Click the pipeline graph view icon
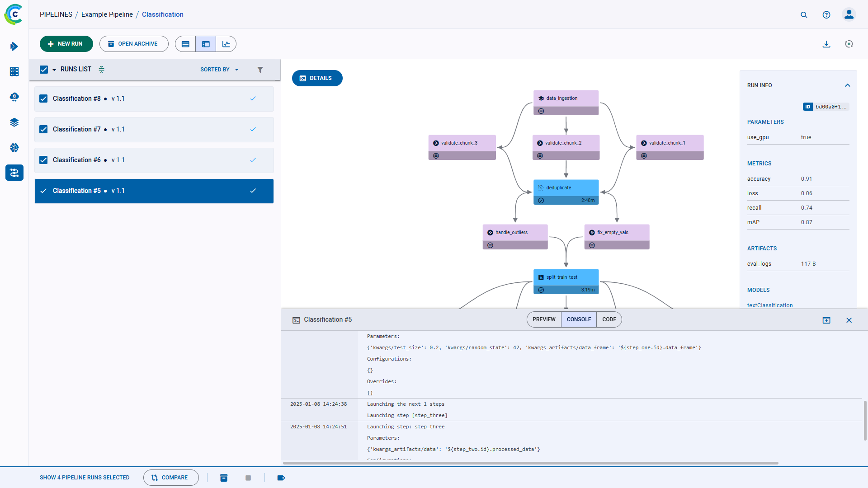This screenshot has height=488, width=868. 206,44
